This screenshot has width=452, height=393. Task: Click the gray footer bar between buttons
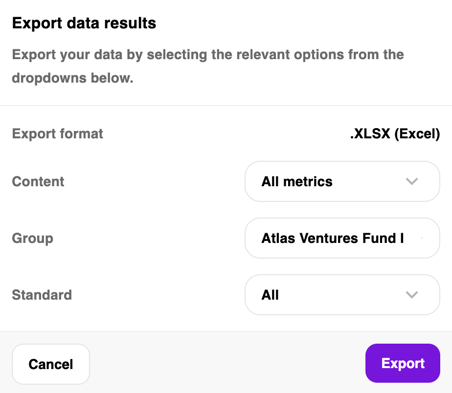[227, 362]
